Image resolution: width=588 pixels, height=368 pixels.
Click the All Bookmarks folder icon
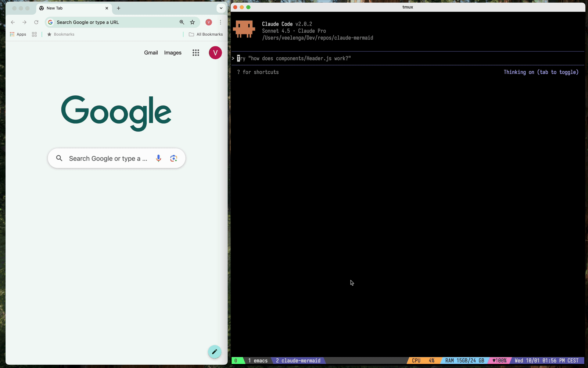click(191, 34)
